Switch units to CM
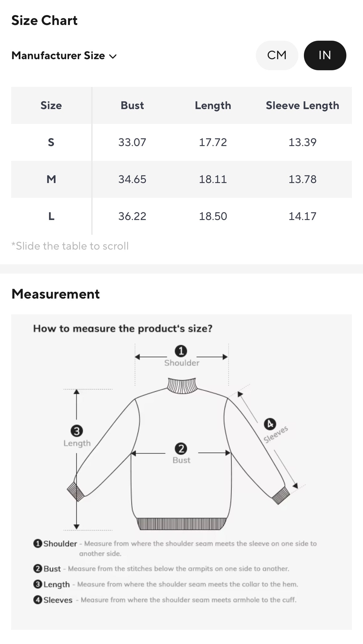Viewport: 363px width, 644px height. (x=277, y=55)
